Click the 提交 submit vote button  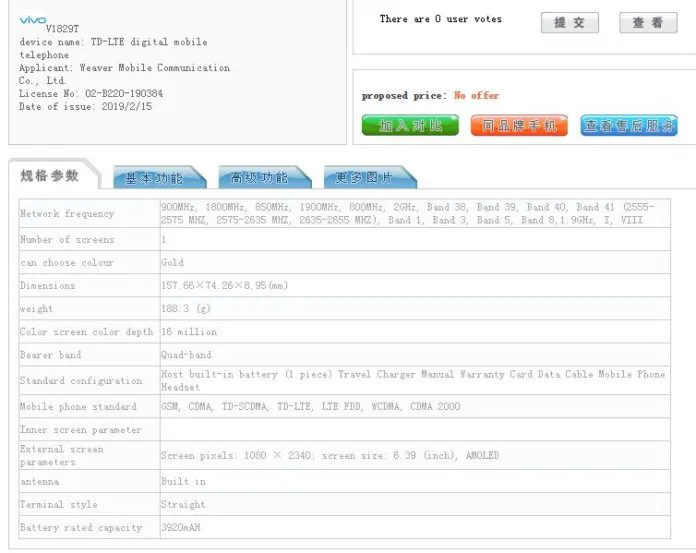[x=569, y=23]
